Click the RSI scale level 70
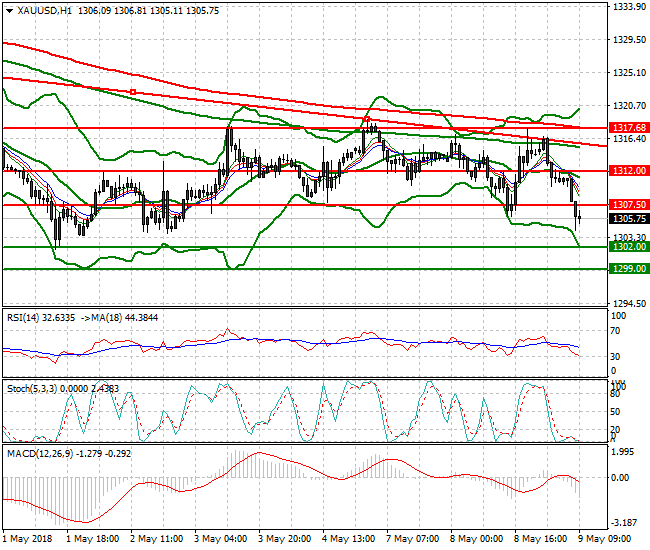 (616, 331)
